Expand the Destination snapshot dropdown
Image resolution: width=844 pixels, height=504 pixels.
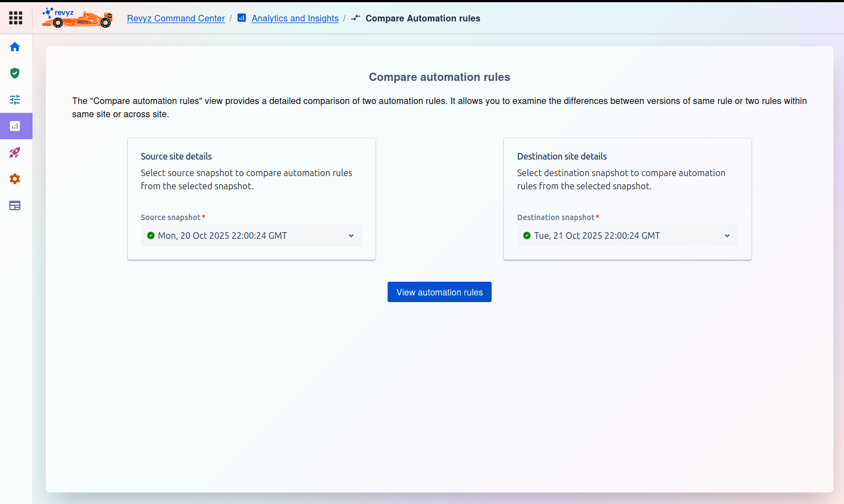627,235
